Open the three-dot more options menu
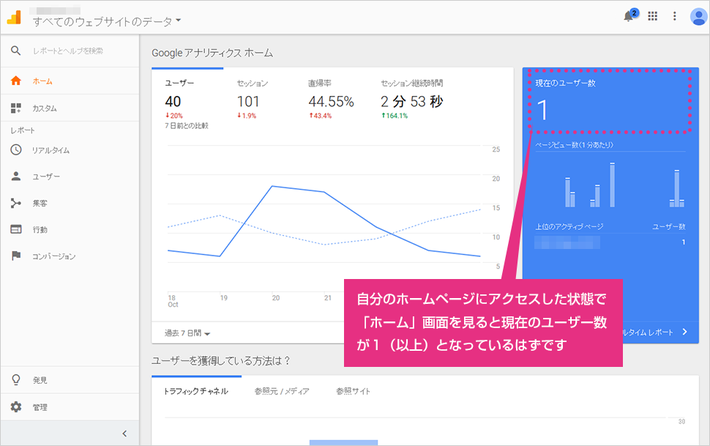 click(675, 16)
